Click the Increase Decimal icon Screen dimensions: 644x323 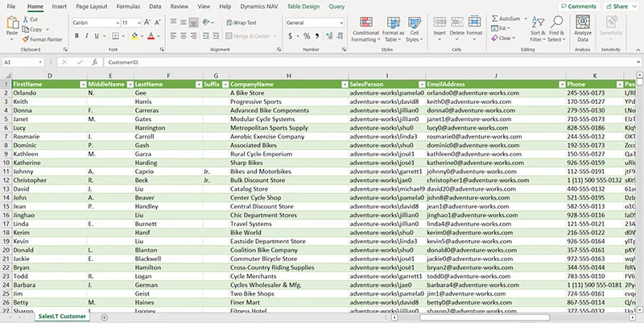tap(329, 36)
